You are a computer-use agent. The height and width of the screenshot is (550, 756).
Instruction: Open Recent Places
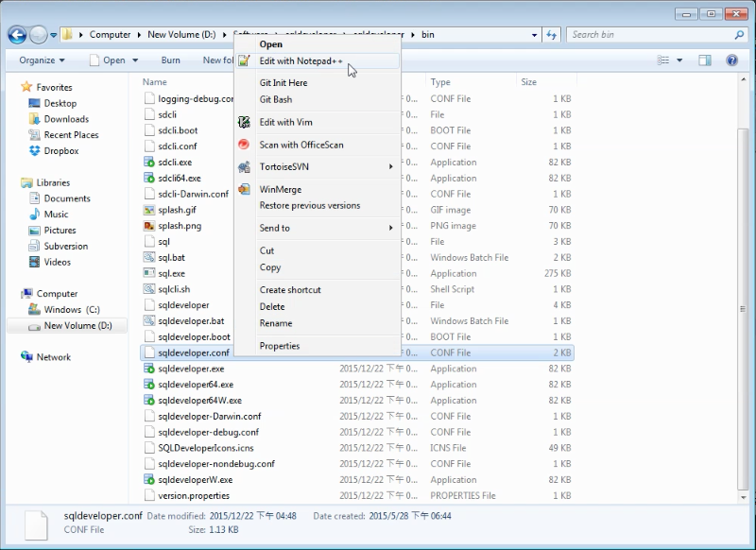tap(72, 135)
